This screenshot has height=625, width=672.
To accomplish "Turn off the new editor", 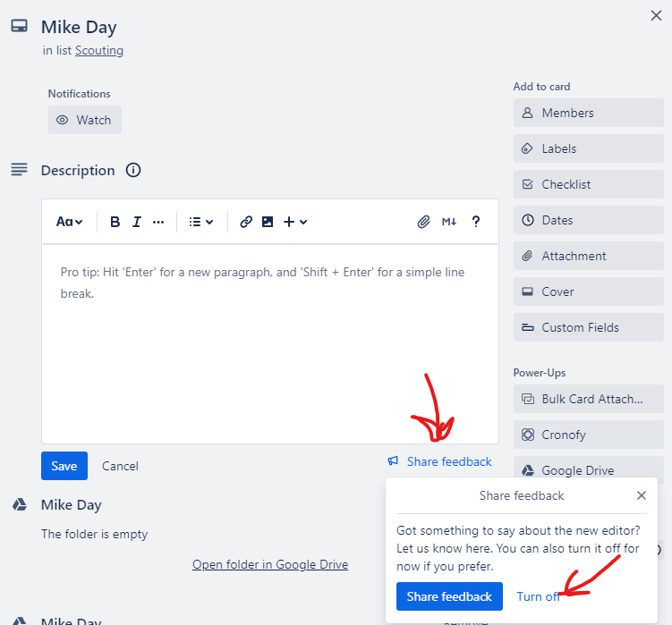I will coord(538,596).
